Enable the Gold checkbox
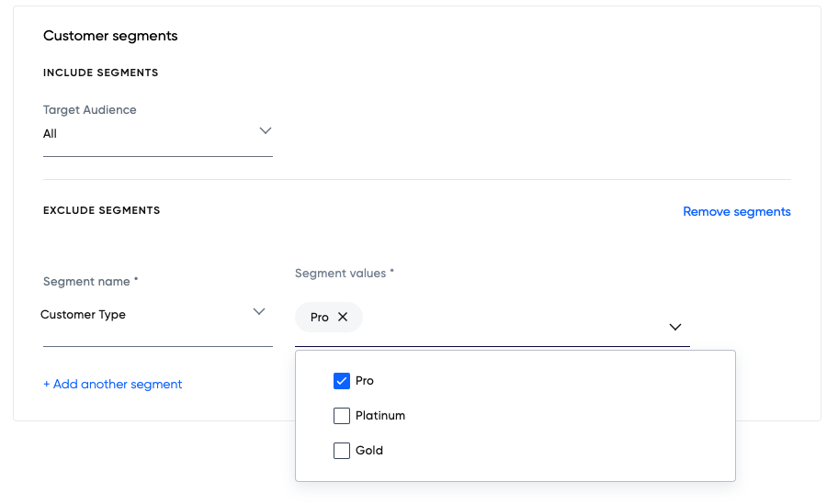The image size is (838, 504). 342,451
